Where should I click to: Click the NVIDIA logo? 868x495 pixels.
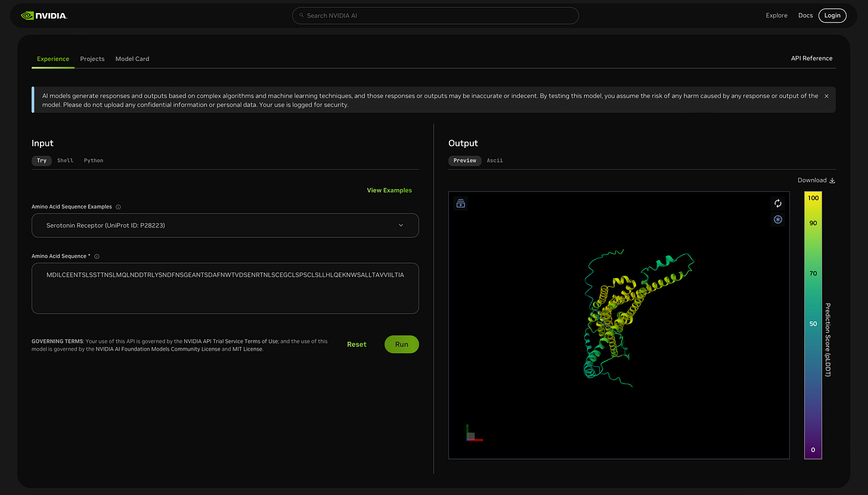point(44,16)
